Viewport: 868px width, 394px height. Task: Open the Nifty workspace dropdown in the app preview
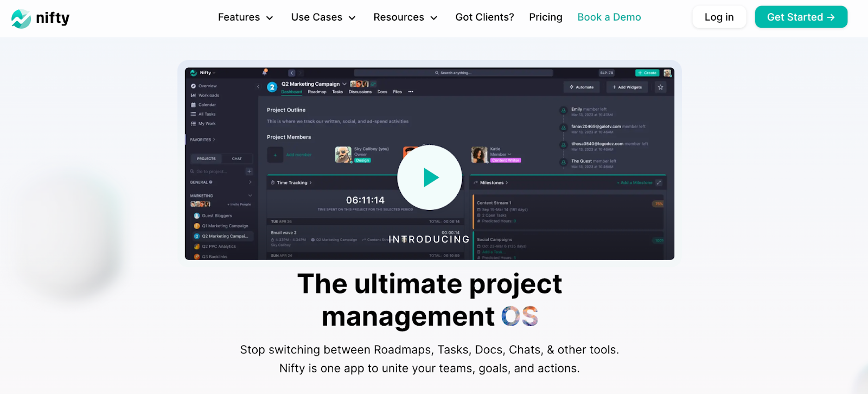(x=207, y=73)
